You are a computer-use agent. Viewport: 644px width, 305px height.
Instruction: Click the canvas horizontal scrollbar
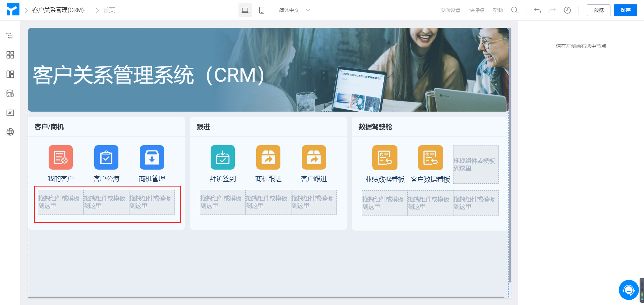coord(266,297)
